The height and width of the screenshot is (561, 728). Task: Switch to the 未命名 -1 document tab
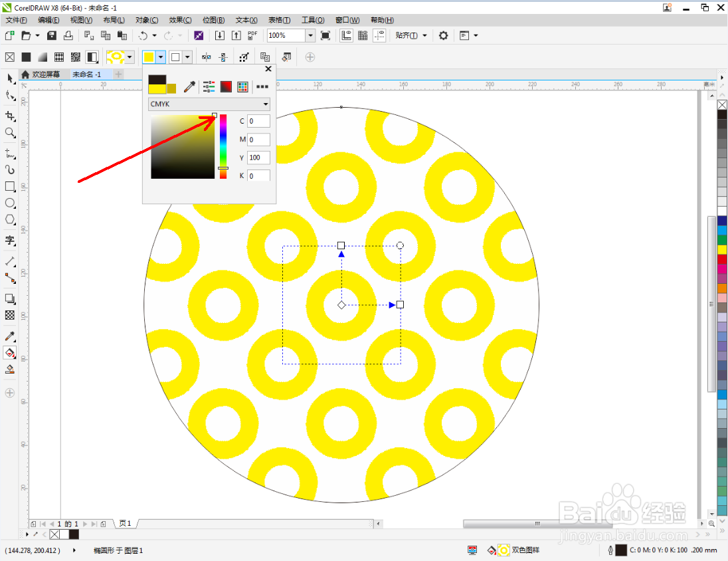click(x=87, y=74)
